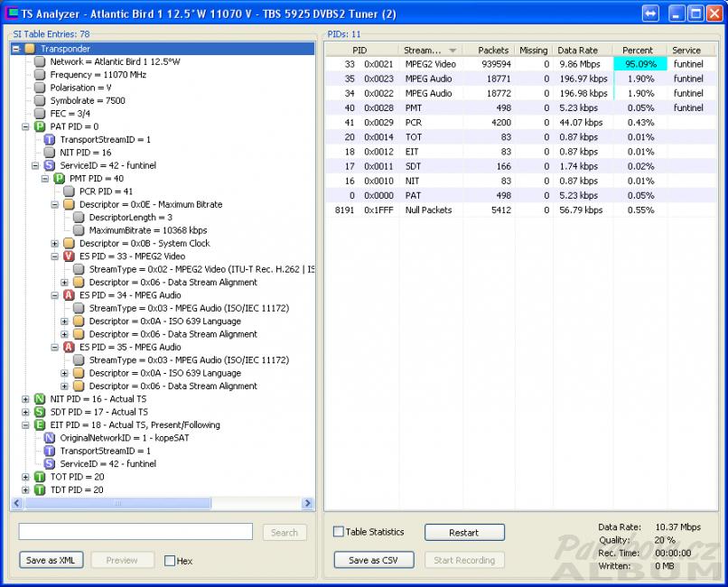The height and width of the screenshot is (587, 728).
Task: Click the green S icon for SDT PID = 17
Action: point(40,412)
